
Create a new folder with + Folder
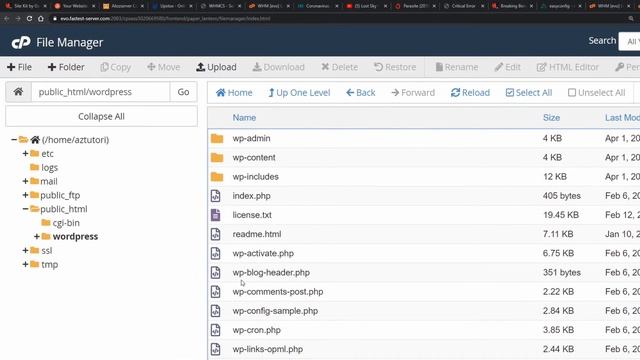(66, 67)
